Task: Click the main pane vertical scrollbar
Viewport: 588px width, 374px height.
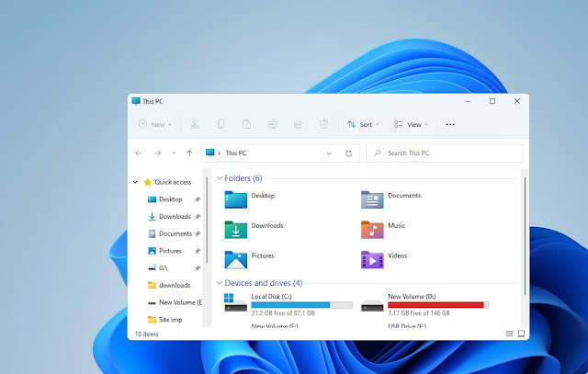Action: [525, 236]
